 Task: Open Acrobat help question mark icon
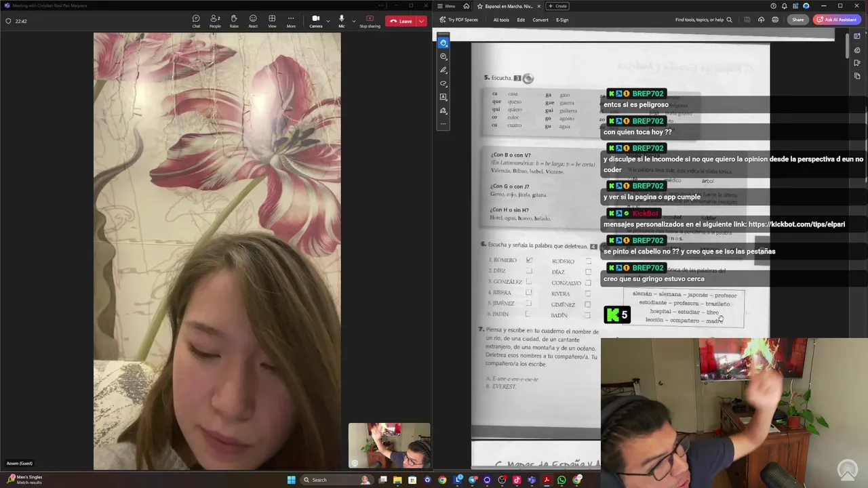[x=773, y=6]
